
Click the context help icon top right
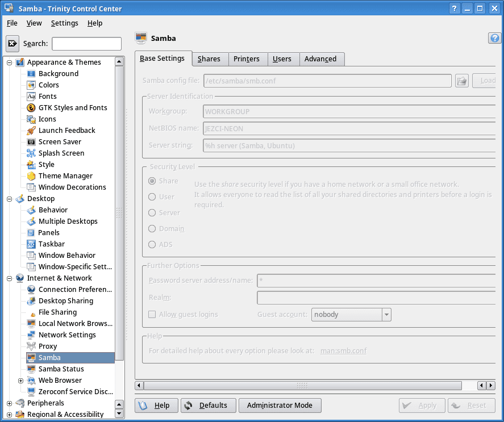click(x=495, y=38)
